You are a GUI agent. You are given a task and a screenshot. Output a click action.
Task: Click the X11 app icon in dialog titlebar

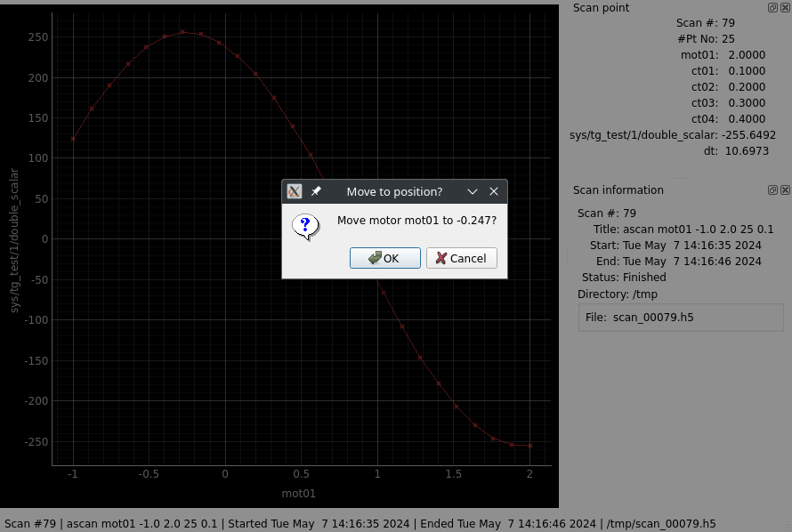(x=295, y=191)
